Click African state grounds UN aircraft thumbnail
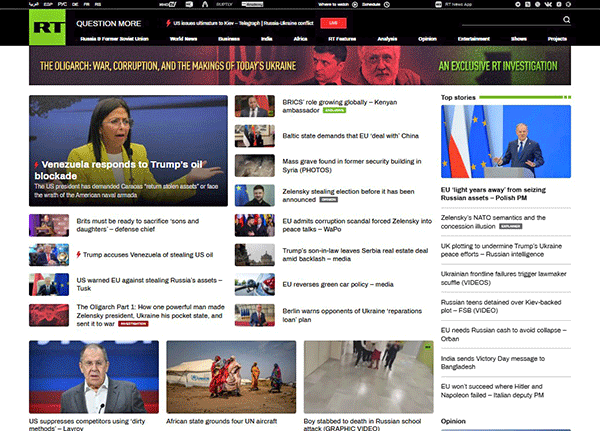Image resolution: width=600 pixels, height=431 pixels. pos(230,377)
